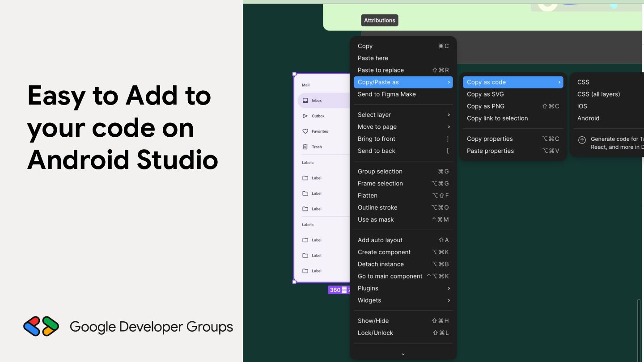Choose Paste here in context menu

[x=403, y=58]
